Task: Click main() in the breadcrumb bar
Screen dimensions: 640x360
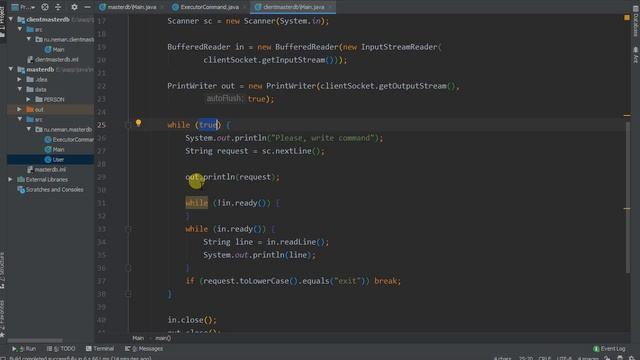Action: click(x=163, y=338)
